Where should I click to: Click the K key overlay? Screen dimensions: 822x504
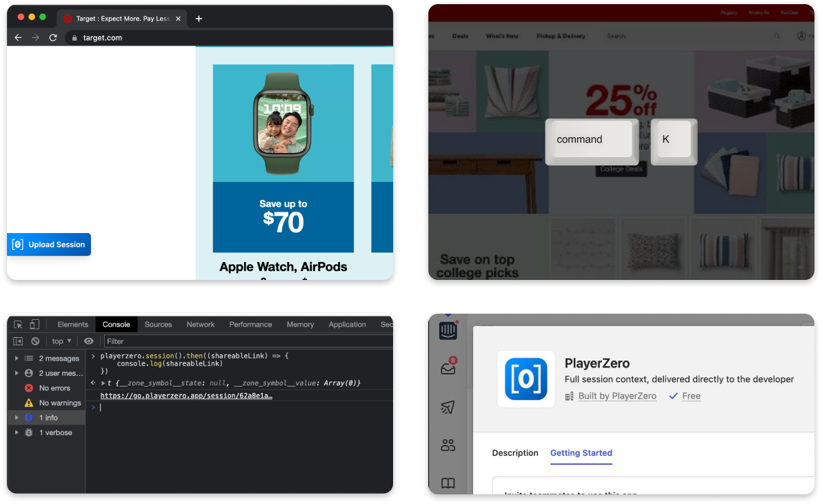pos(674,141)
